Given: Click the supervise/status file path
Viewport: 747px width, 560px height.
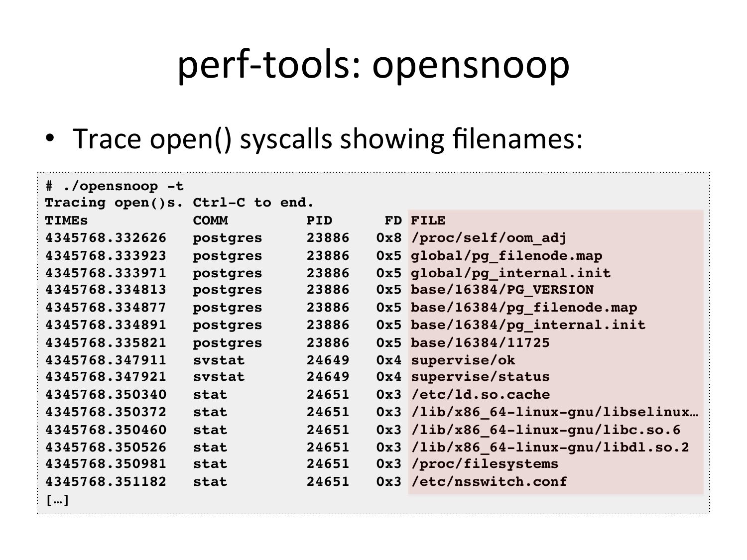Looking at the screenshot, I should [480, 377].
